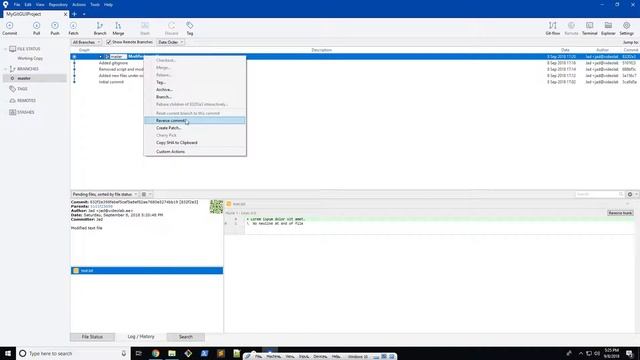
Task: Click the taskbar microphone search icon
Action: [124, 353]
